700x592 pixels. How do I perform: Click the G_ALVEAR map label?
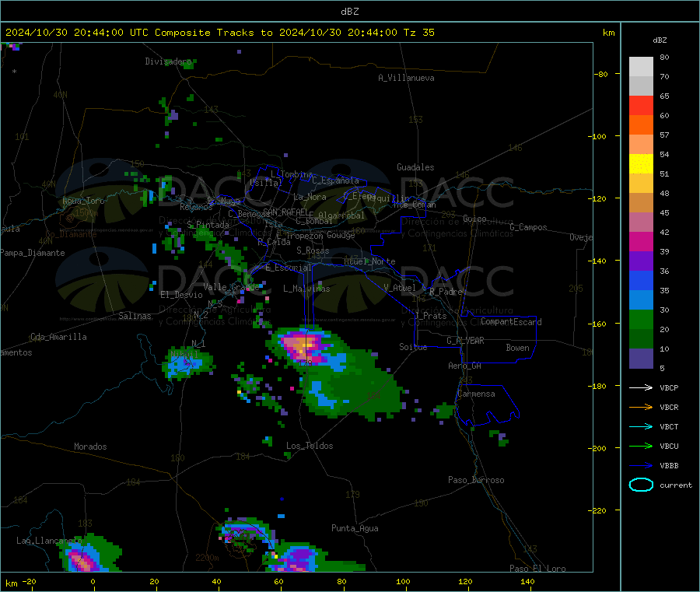pyautogui.click(x=465, y=341)
